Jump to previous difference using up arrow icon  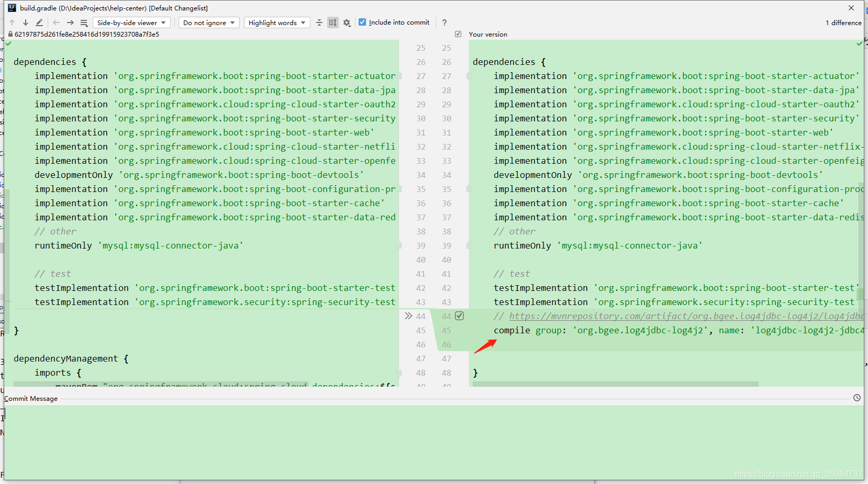[12, 22]
